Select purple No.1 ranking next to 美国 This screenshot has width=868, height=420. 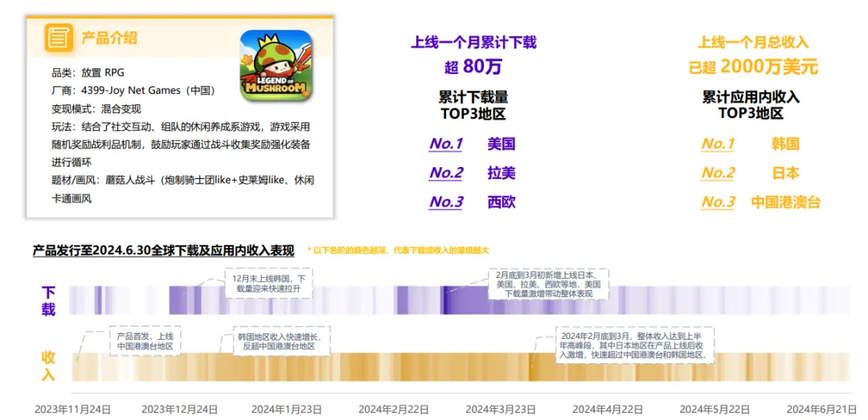pos(446,144)
